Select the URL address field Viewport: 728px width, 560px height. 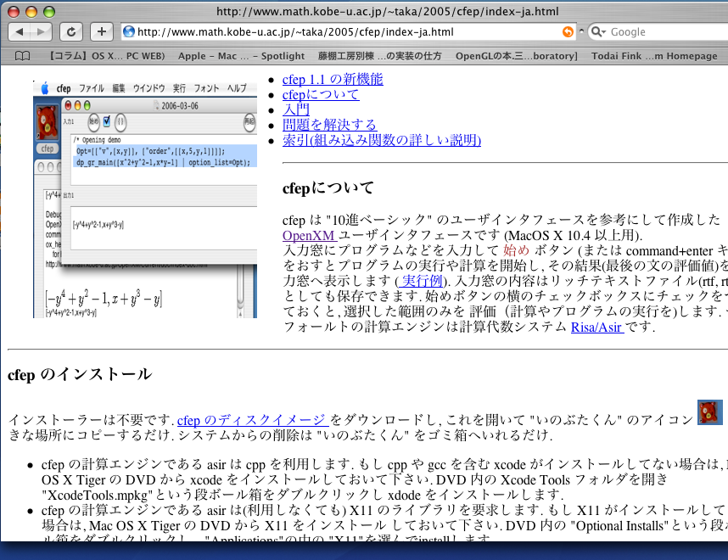[x=348, y=31]
